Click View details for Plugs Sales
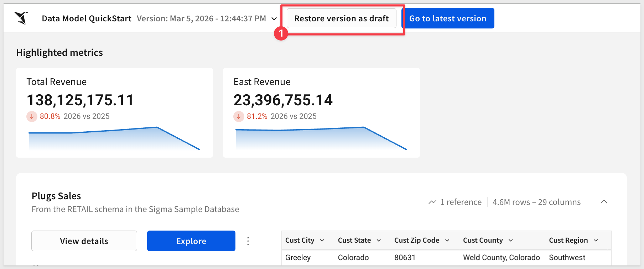 84,241
